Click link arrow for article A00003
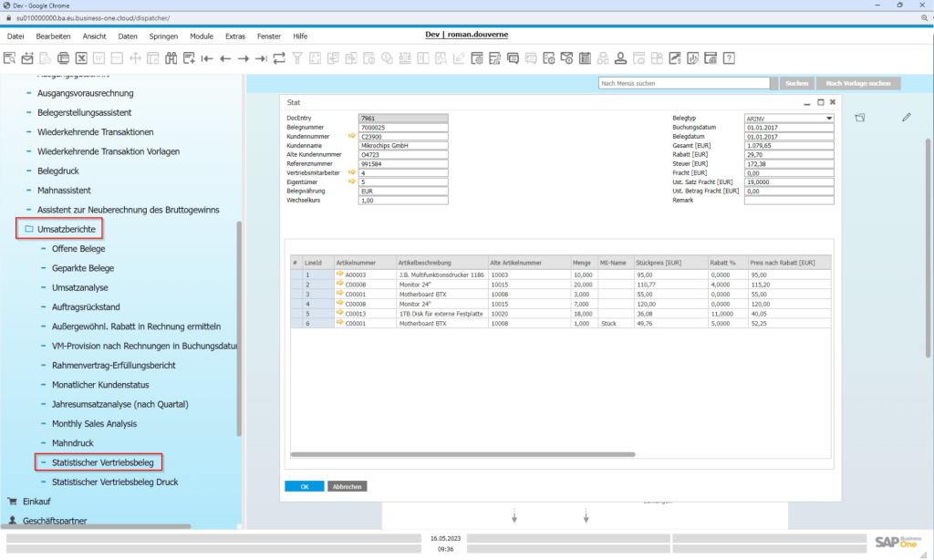The width and height of the screenshot is (934, 560). (x=340, y=274)
